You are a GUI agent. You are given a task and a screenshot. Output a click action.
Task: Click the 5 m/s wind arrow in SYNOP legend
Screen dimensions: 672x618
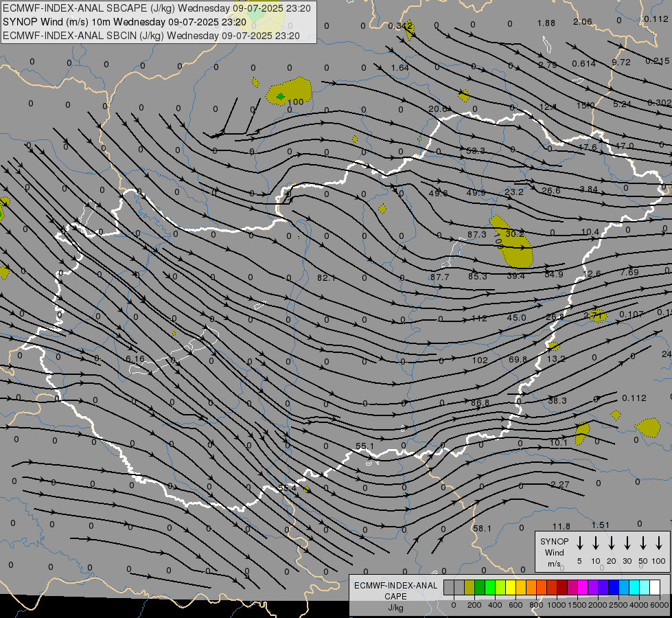click(x=579, y=543)
